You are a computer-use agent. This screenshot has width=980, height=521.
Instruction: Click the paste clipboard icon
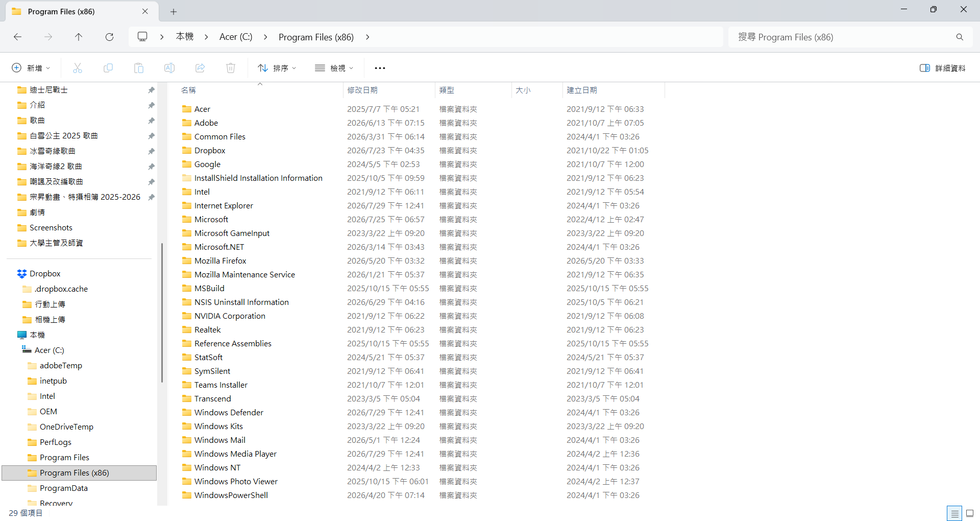point(139,68)
